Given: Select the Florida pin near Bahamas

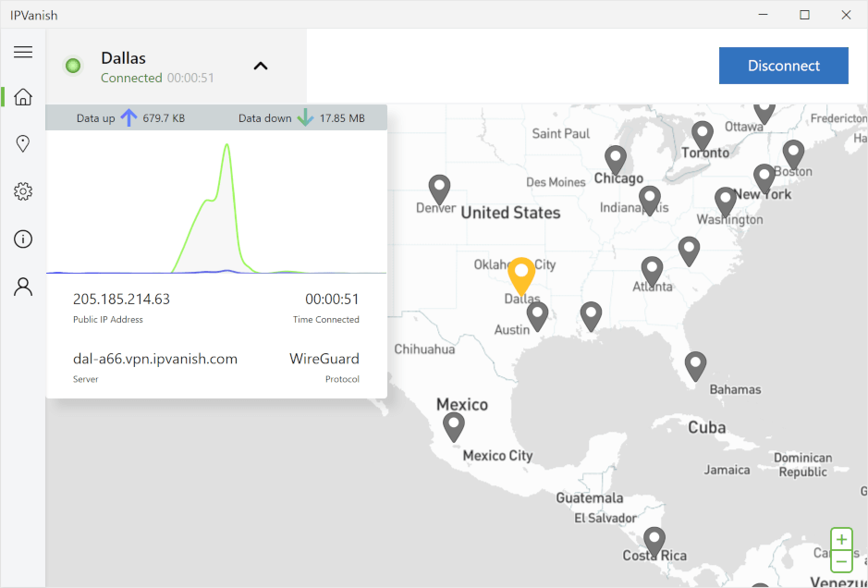Looking at the screenshot, I should [696, 366].
